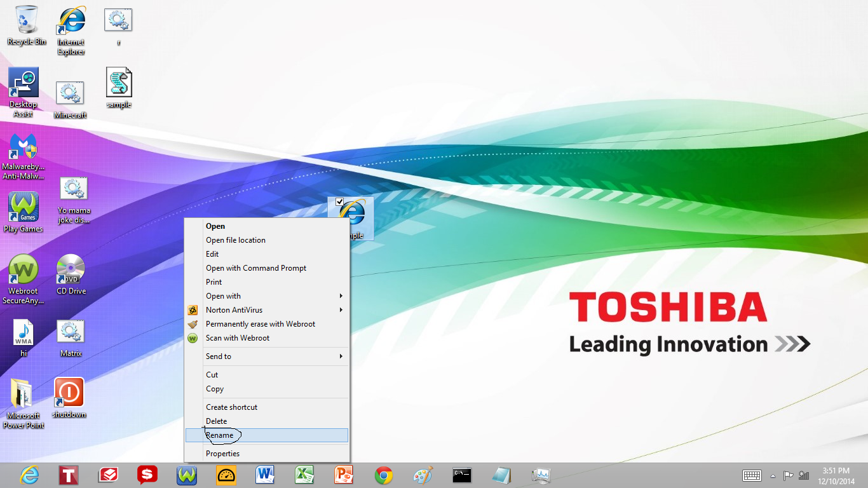The width and height of the screenshot is (868, 488).
Task: Open the Internet Explorer desktop shortcut
Action: pos(71,30)
